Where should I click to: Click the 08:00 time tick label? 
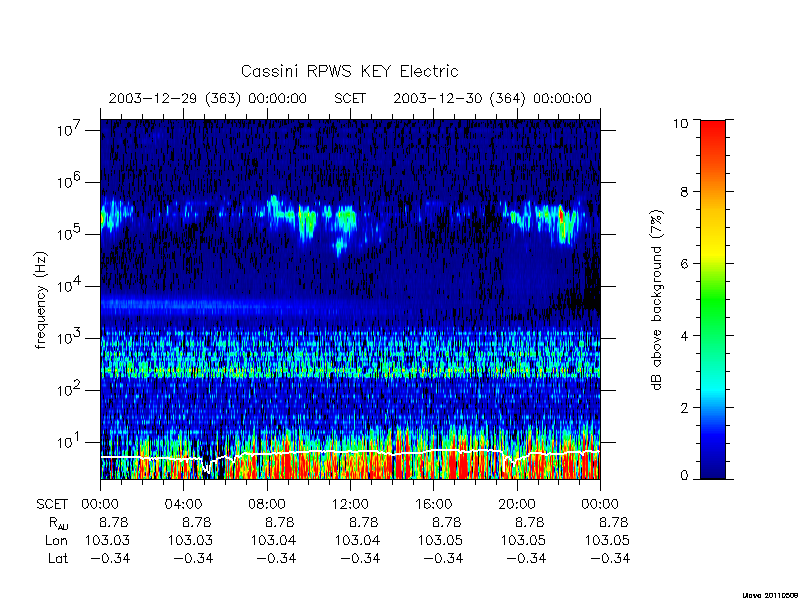(267, 504)
